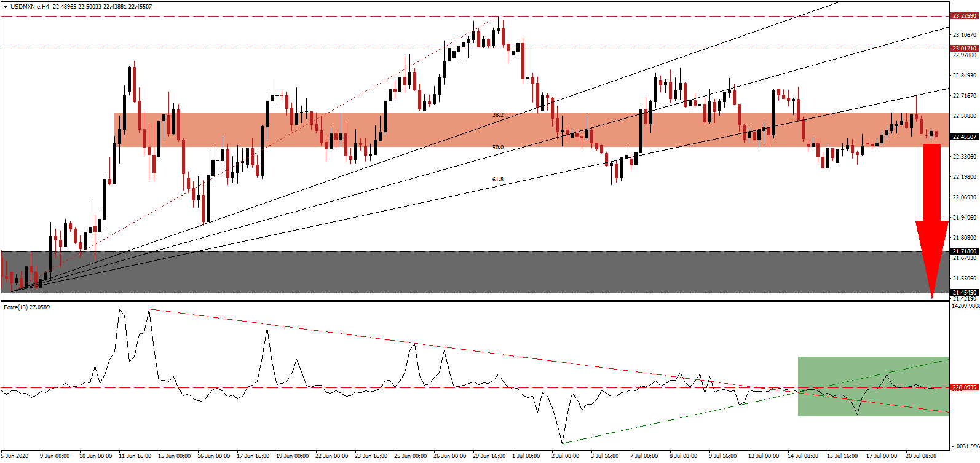Click the triangle beside the USDMXN-e,H4 title
Viewport: 980px width, 463px height.
(5, 7)
